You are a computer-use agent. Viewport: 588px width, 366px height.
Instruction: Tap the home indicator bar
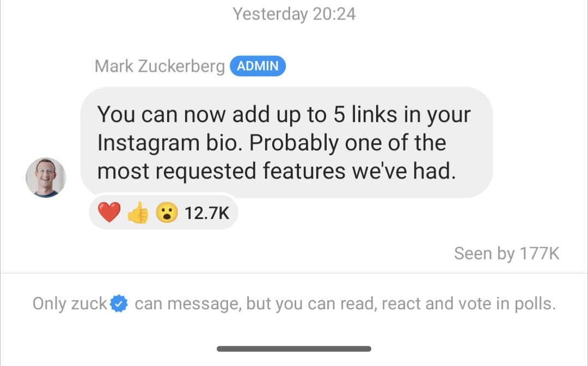294,349
